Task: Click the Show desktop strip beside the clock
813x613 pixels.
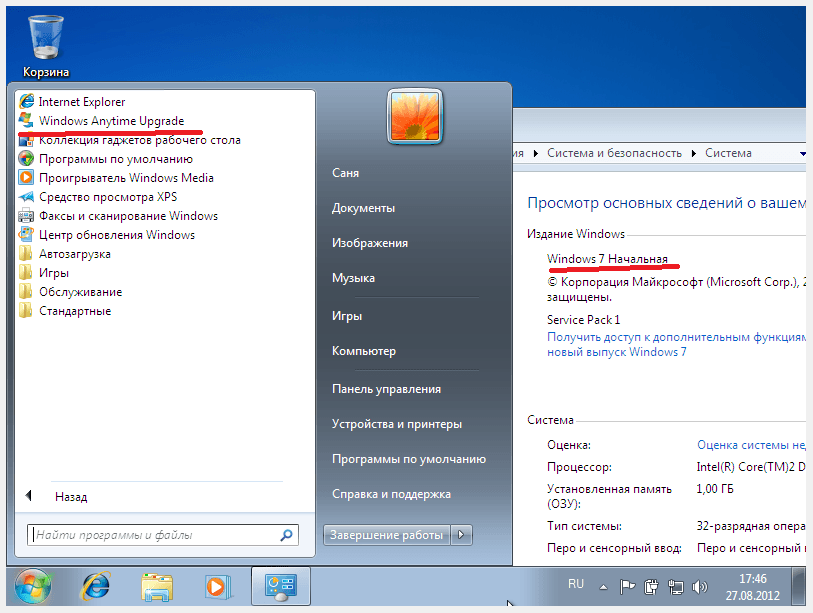Action: [798, 587]
